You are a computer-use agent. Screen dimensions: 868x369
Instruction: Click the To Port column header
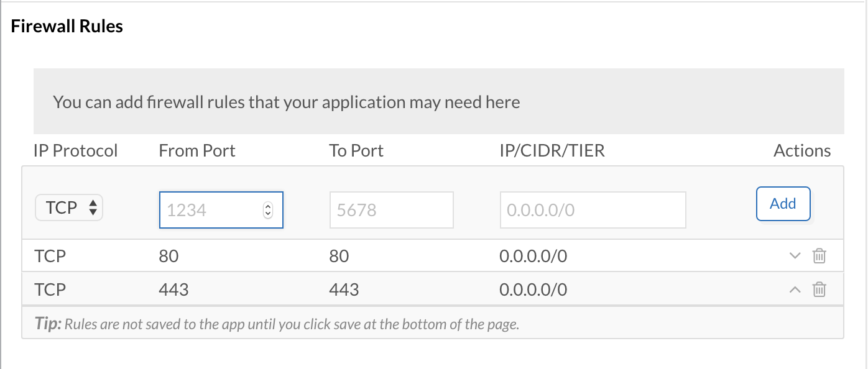(356, 151)
